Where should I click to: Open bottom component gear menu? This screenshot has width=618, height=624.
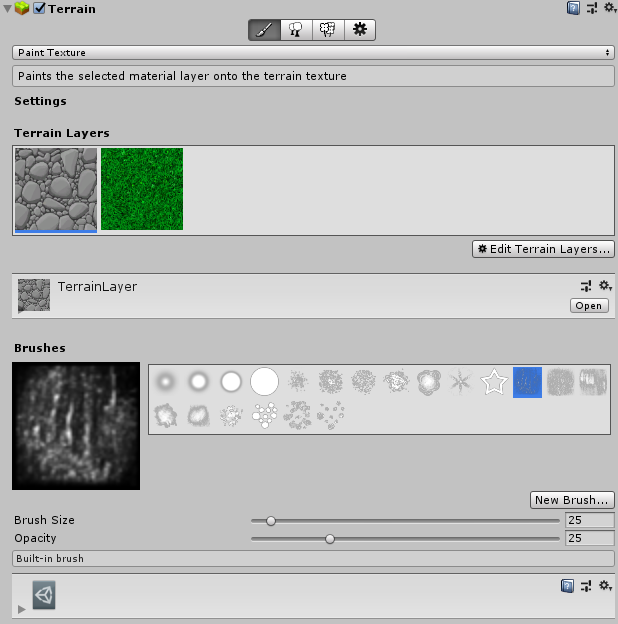(x=606, y=586)
